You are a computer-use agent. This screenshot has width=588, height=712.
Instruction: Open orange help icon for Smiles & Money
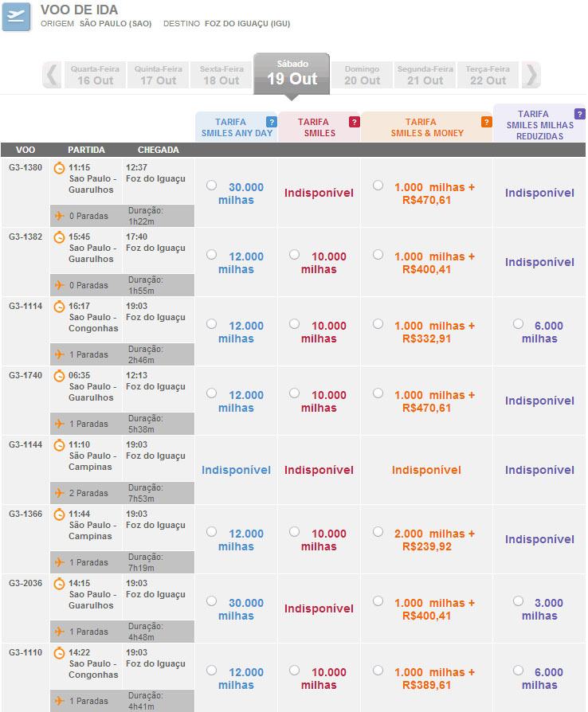pos(486,122)
